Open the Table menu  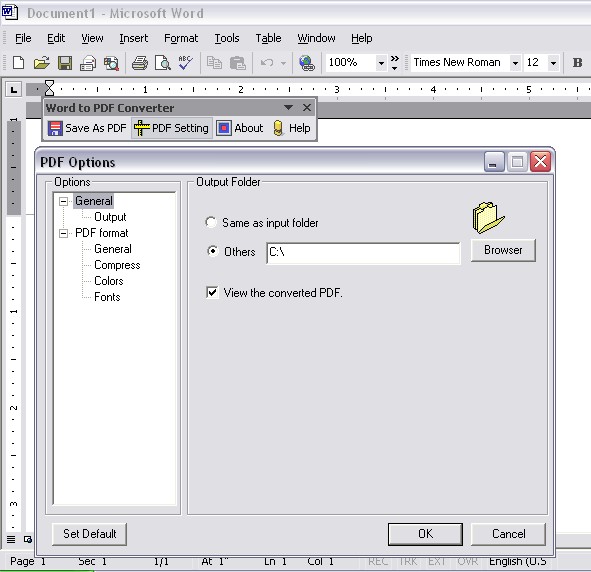tap(268, 38)
